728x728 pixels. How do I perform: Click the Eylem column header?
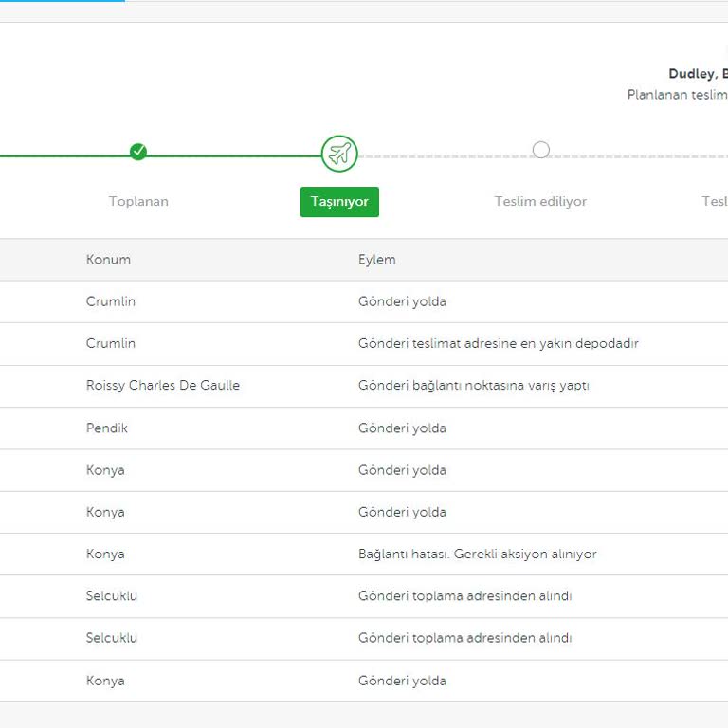pyautogui.click(x=376, y=260)
